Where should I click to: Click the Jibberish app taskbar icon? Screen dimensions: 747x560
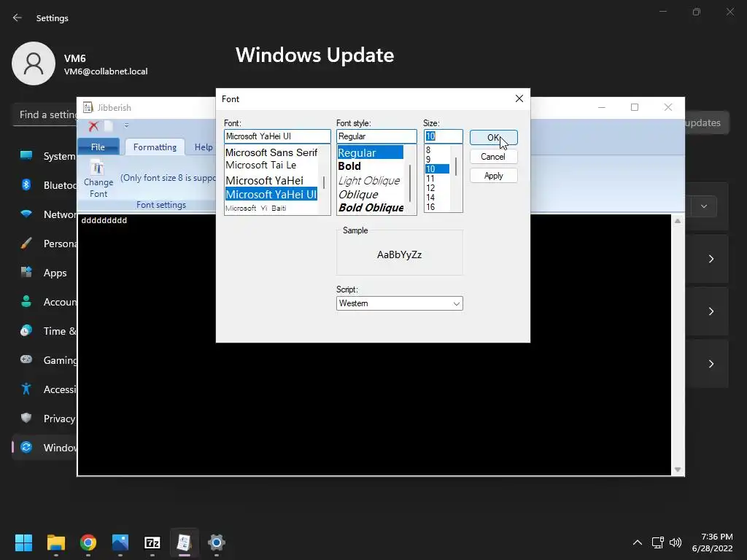185,542
